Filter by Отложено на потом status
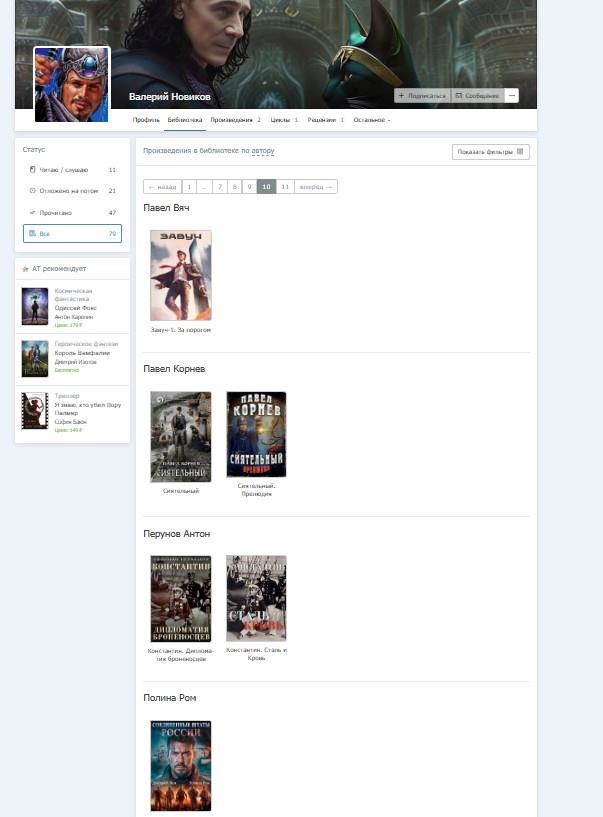603x817 pixels. click(72, 191)
